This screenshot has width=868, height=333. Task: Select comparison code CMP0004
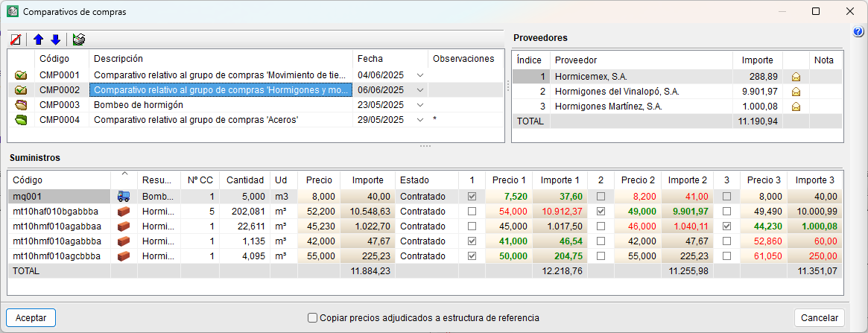(x=59, y=119)
